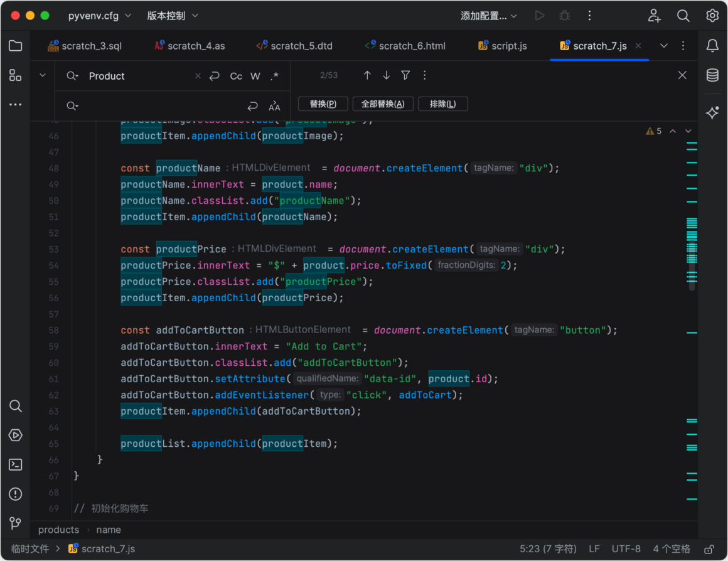
Task: Go to previous highlighted problem chevron
Action: pos(673,131)
